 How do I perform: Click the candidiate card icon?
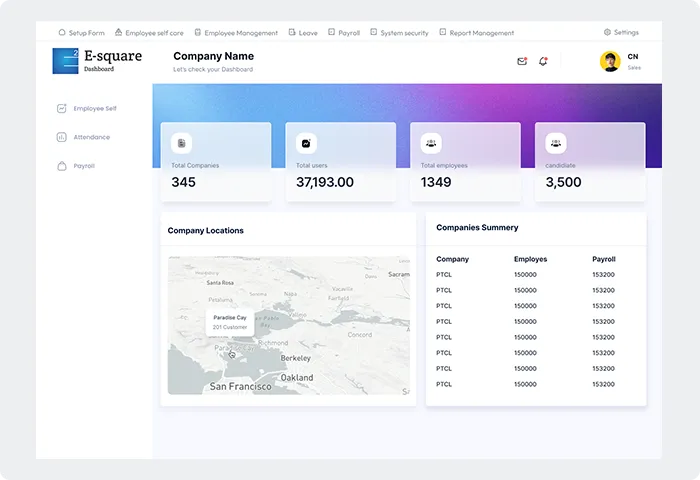point(555,143)
